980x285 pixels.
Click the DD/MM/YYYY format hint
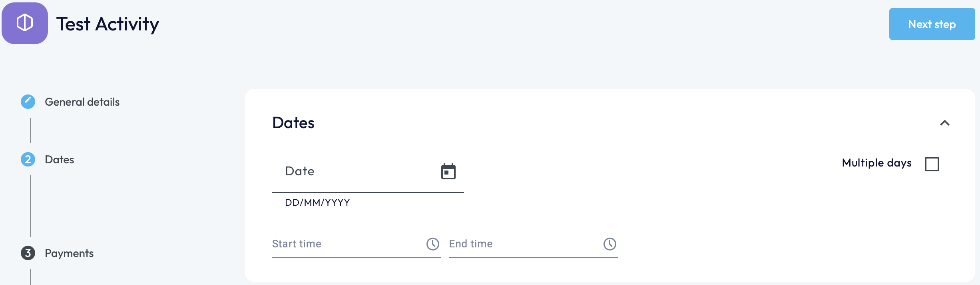pos(317,203)
